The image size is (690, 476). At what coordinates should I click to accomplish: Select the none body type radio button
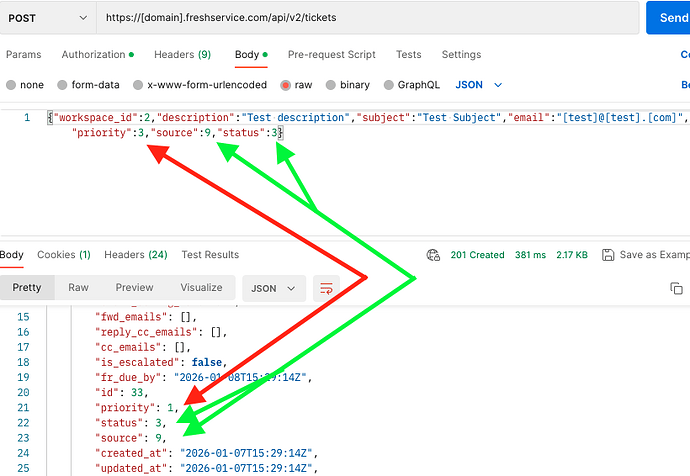[x=11, y=86]
